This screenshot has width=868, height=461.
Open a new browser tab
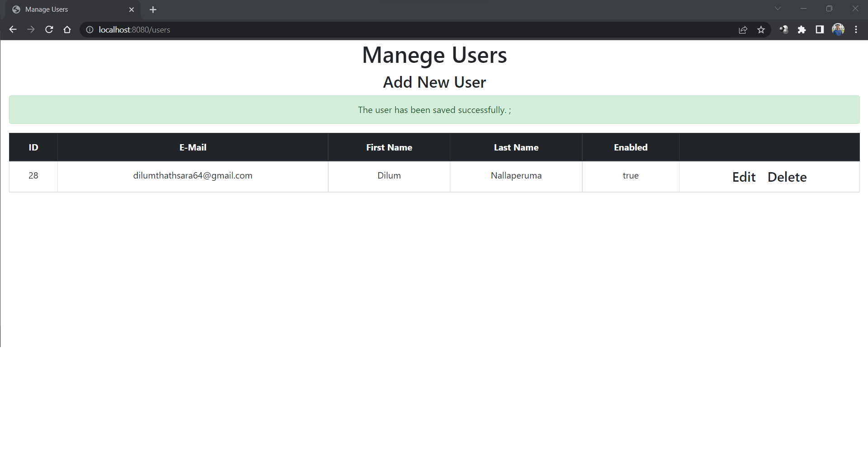click(153, 9)
